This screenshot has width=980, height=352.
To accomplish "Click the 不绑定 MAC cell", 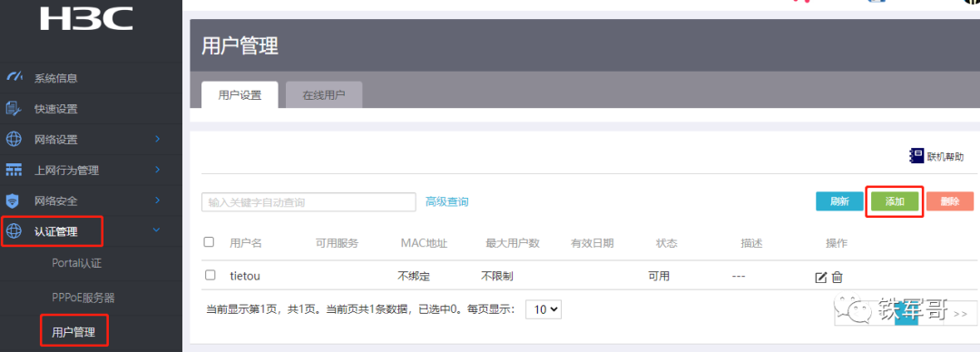I will pos(414,276).
